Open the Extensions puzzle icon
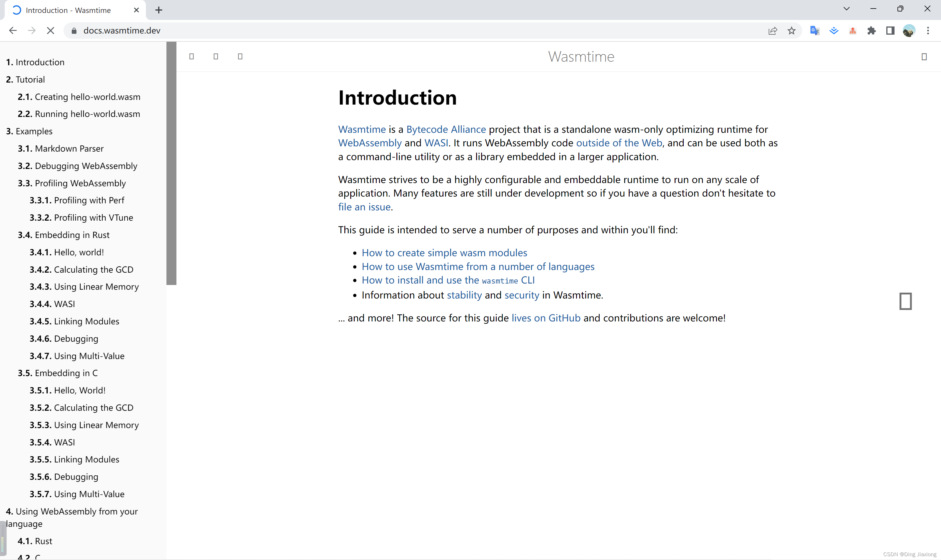 872,31
